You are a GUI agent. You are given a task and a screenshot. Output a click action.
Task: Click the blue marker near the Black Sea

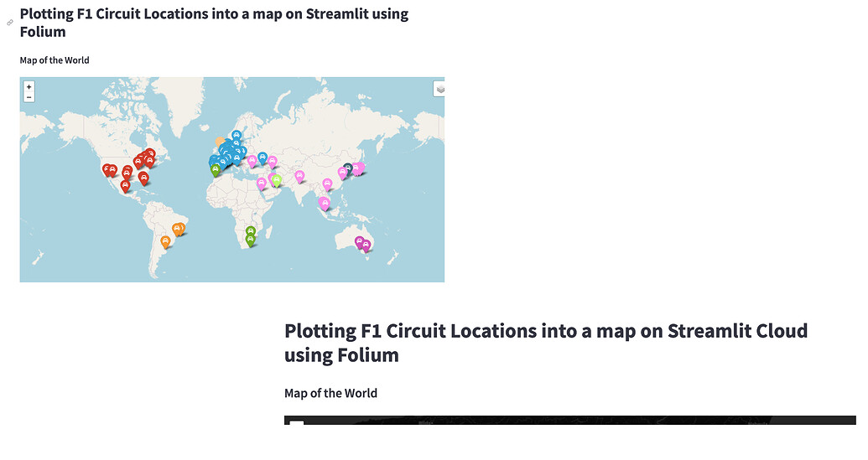coord(262,158)
